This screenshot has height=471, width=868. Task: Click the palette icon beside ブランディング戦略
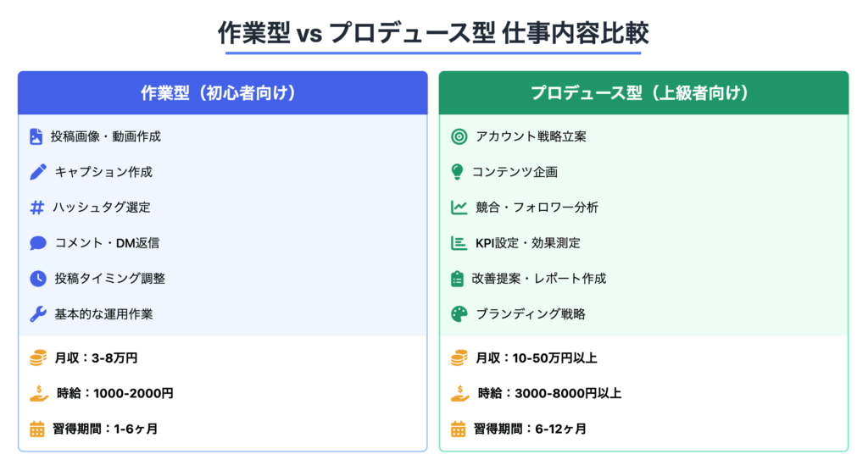tap(459, 314)
